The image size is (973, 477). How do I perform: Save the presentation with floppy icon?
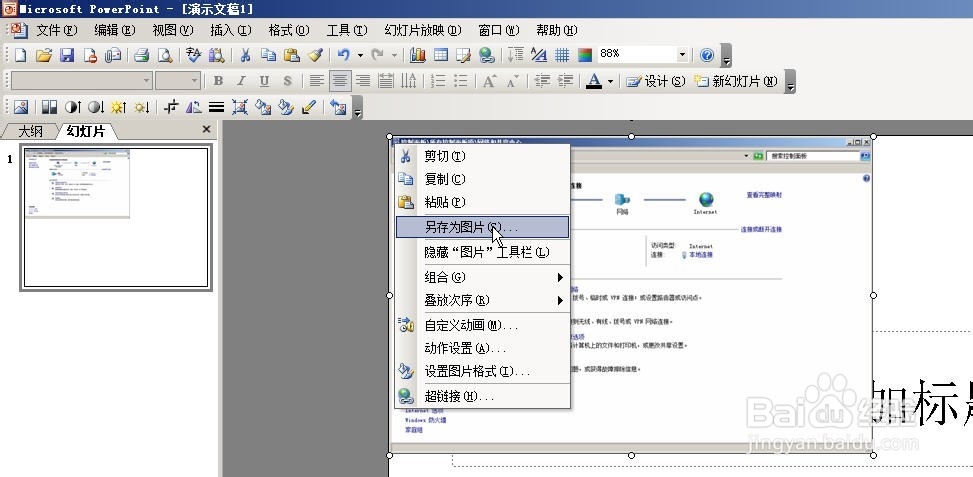(67, 55)
